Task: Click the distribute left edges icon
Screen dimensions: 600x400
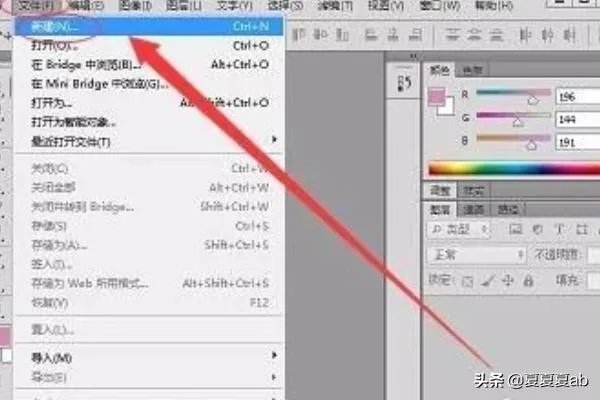Action: 525,35
